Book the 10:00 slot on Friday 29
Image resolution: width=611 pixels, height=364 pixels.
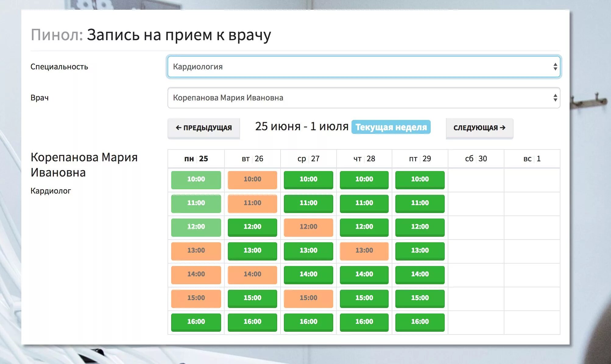420,180
